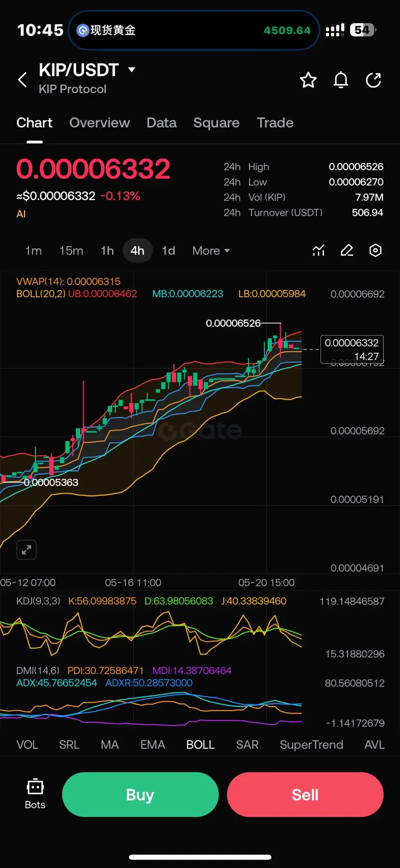The image size is (400, 868).
Task: Tap the 24h Vol value 7.97M
Action: (369, 197)
